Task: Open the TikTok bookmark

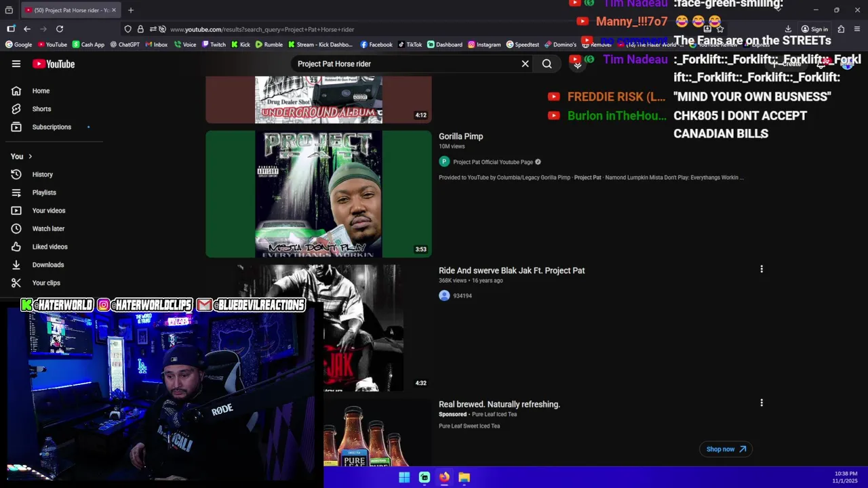Action: click(410, 45)
